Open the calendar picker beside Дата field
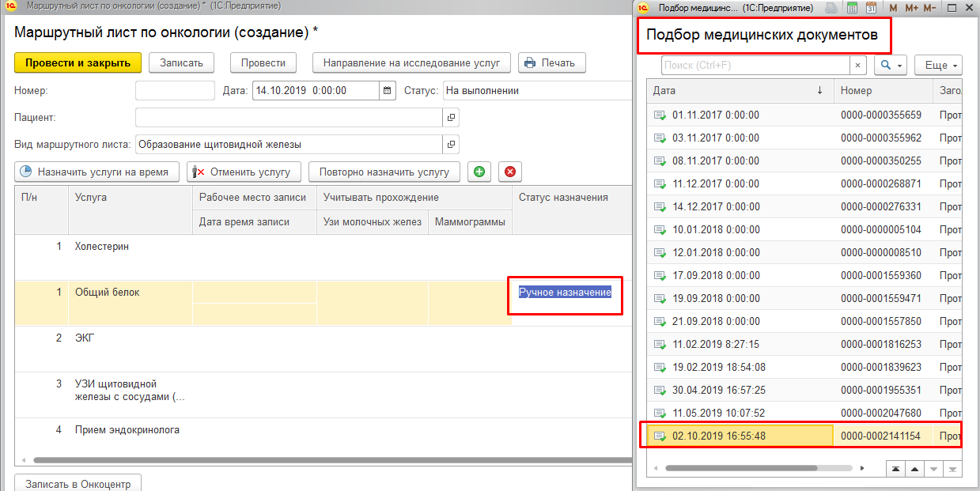The image size is (980, 491). (x=388, y=91)
